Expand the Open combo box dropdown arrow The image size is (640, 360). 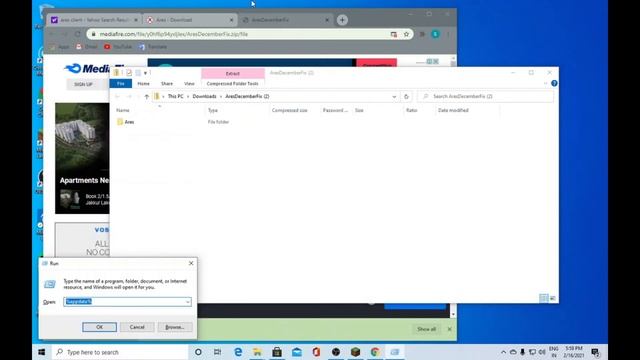coord(188,302)
